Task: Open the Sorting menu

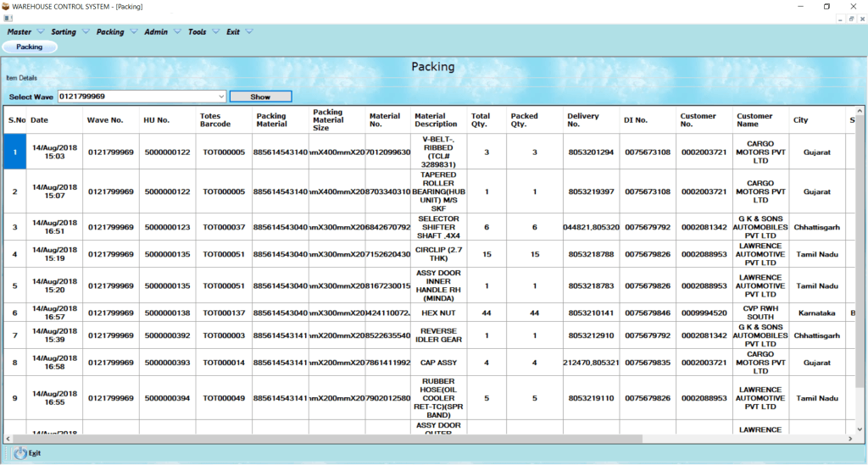Action: point(64,32)
